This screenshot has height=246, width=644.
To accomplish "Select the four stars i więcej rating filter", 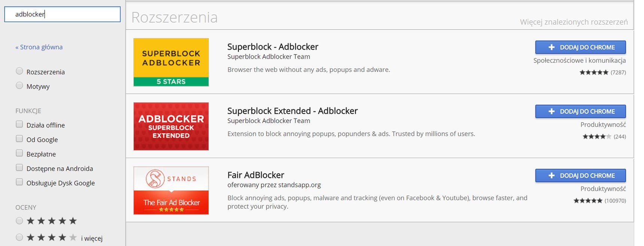I will pyautogui.click(x=19, y=237).
